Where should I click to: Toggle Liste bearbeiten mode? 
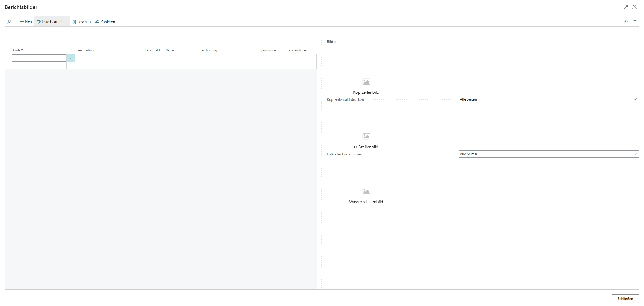[x=52, y=22]
